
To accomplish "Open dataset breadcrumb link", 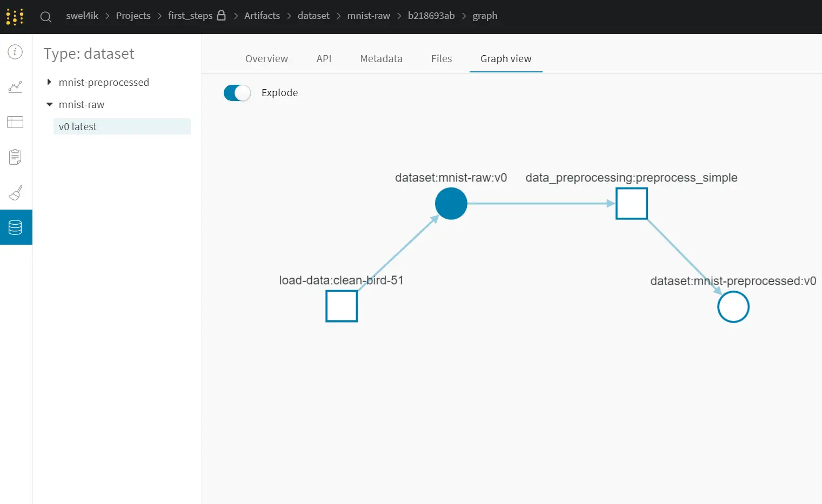I will pyautogui.click(x=313, y=16).
